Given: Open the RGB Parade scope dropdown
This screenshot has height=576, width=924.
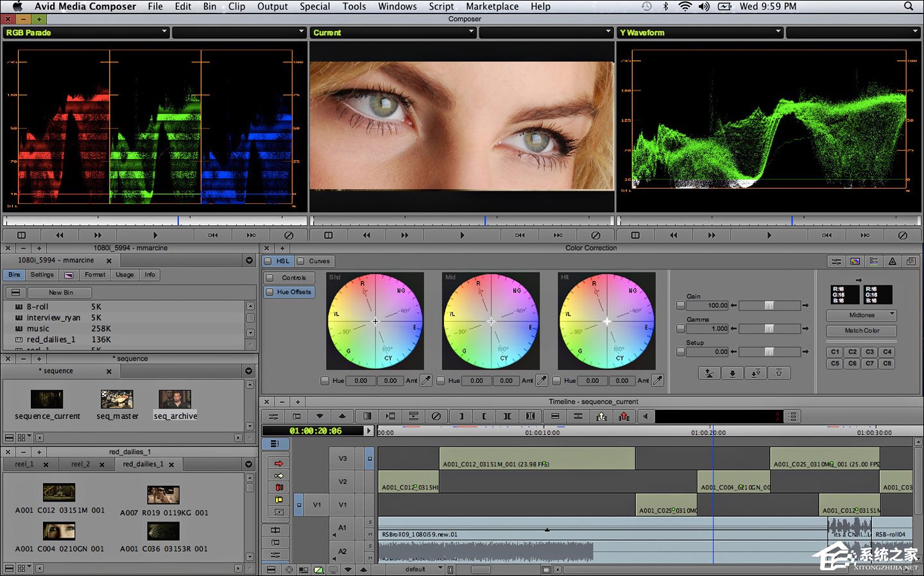Looking at the screenshot, I should (x=87, y=32).
